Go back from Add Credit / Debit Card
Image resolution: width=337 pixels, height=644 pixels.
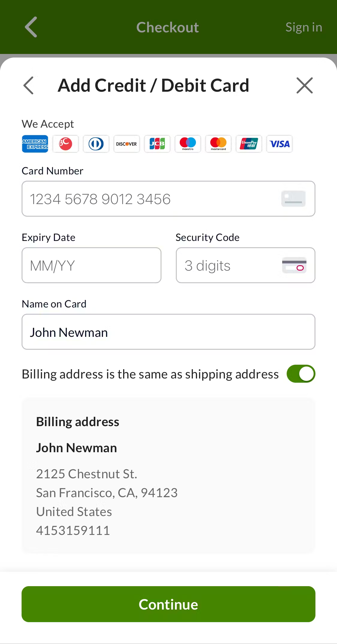click(29, 85)
